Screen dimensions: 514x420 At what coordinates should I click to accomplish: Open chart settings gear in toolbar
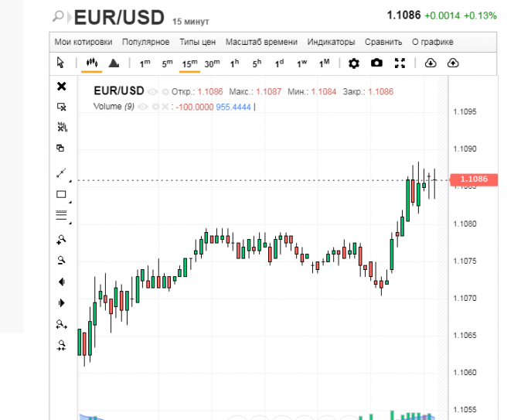(354, 63)
